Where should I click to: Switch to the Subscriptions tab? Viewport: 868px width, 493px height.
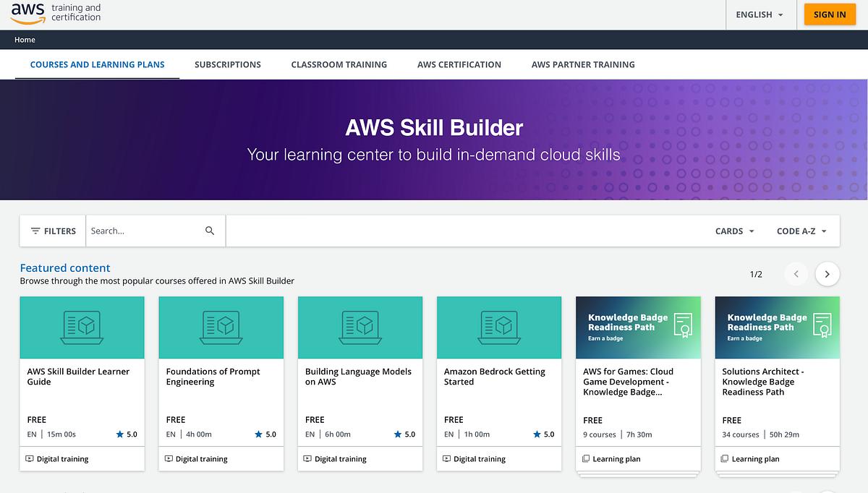pyautogui.click(x=228, y=64)
